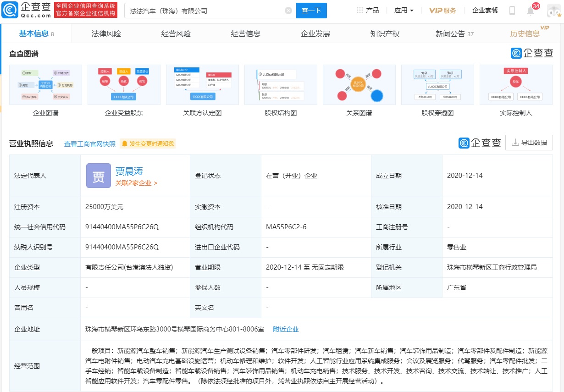This screenshot has height=392, width=564.
Task: Open notifications bell with 34 badge
Action: tap(531, 11)
